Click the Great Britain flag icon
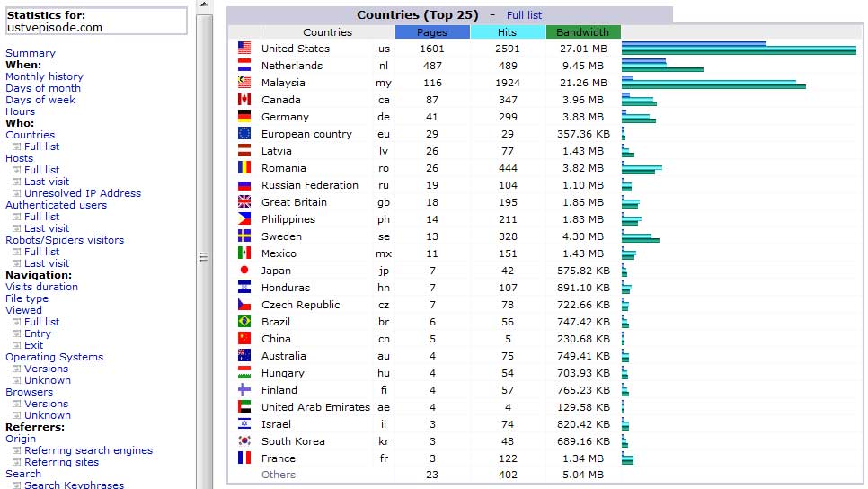The width and height of the screenshot is (868, 489). point(244,202)
